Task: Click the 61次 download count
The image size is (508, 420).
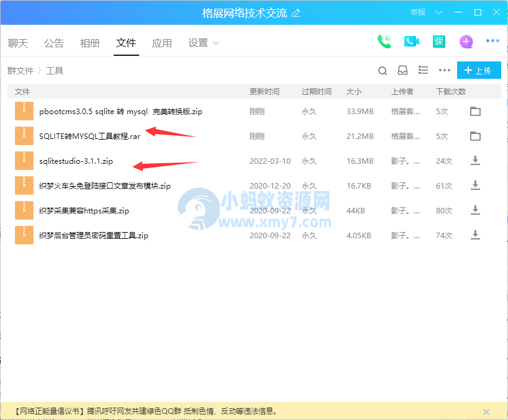Action: pyautogui.click(x=444, y=186)
